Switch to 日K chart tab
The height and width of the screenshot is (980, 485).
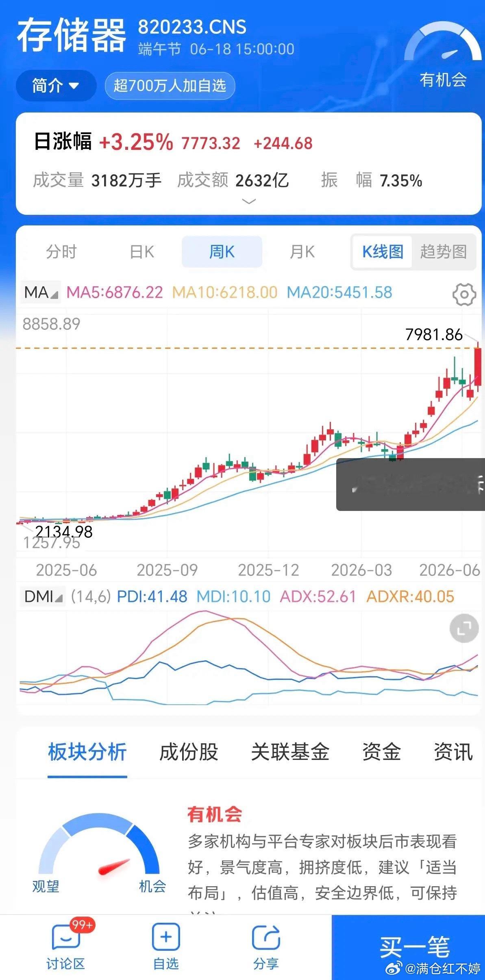141,252
